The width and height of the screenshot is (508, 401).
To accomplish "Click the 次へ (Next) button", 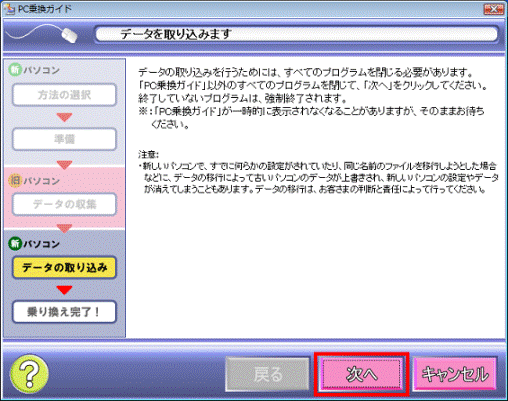I will (361, 374).
